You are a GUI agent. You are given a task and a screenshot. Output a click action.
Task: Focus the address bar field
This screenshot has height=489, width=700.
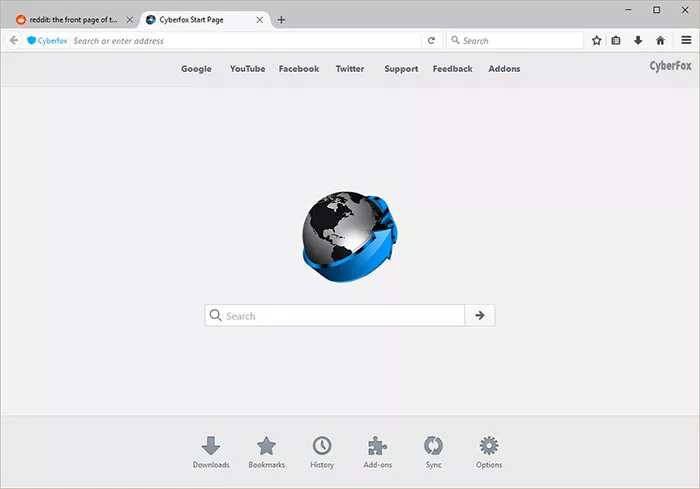coord(246,41)
